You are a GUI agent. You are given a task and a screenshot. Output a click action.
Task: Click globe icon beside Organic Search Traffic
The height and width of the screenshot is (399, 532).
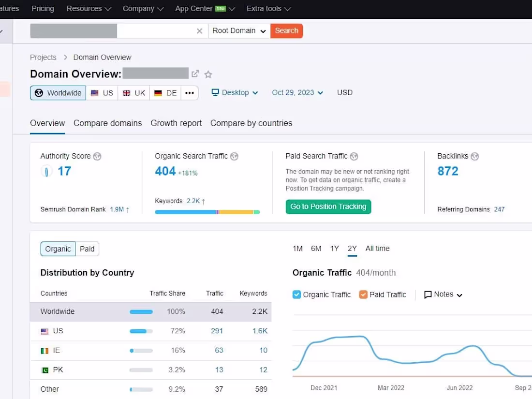pyautogui.click(x=235, y=156)
